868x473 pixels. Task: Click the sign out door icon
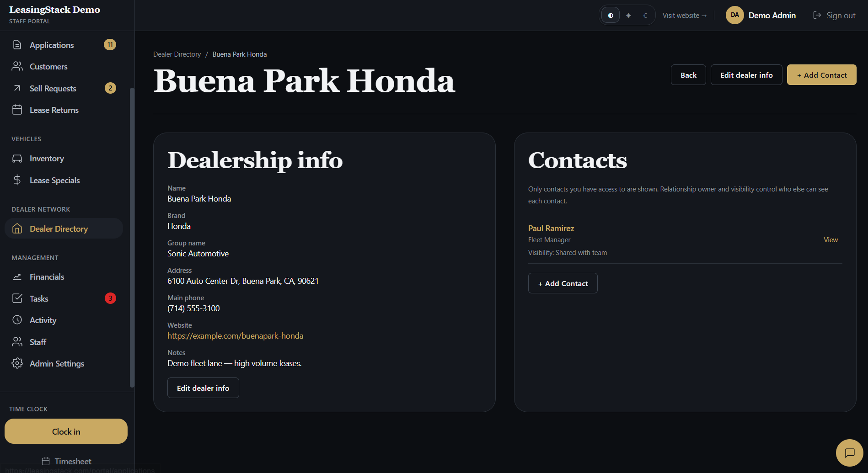point(817,15)
